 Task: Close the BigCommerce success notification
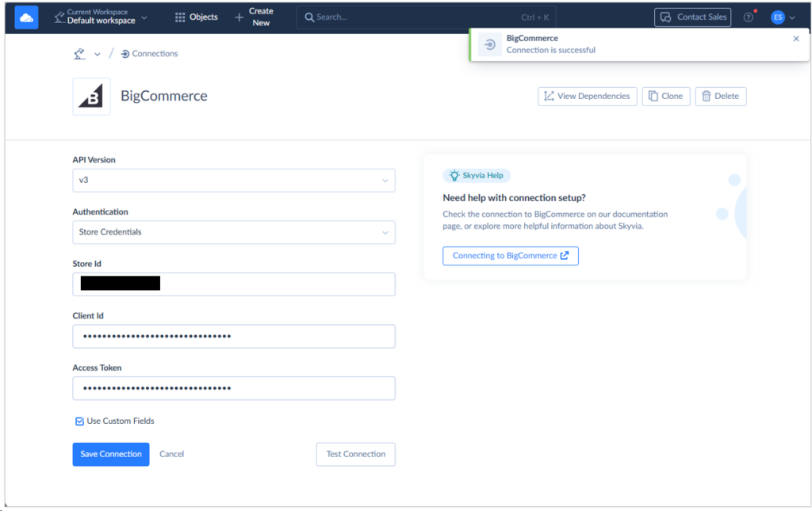(796, 39)
